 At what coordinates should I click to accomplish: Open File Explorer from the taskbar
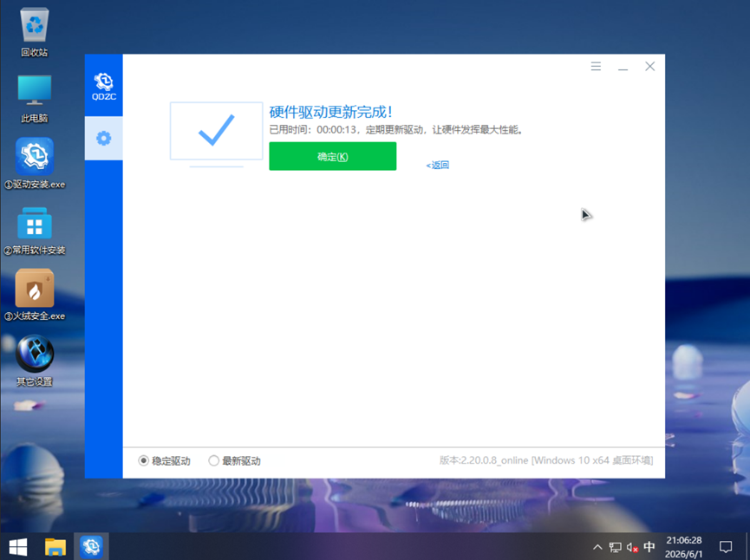pos(55,547)
